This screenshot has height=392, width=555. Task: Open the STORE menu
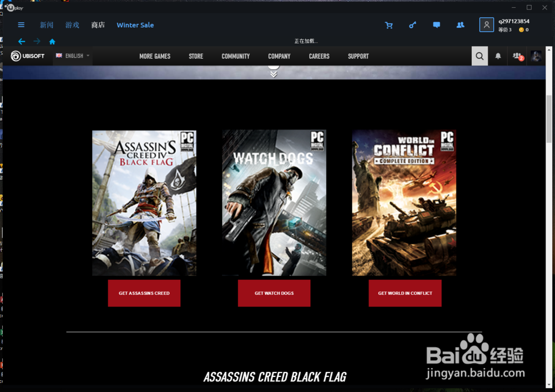coord(196,56)
